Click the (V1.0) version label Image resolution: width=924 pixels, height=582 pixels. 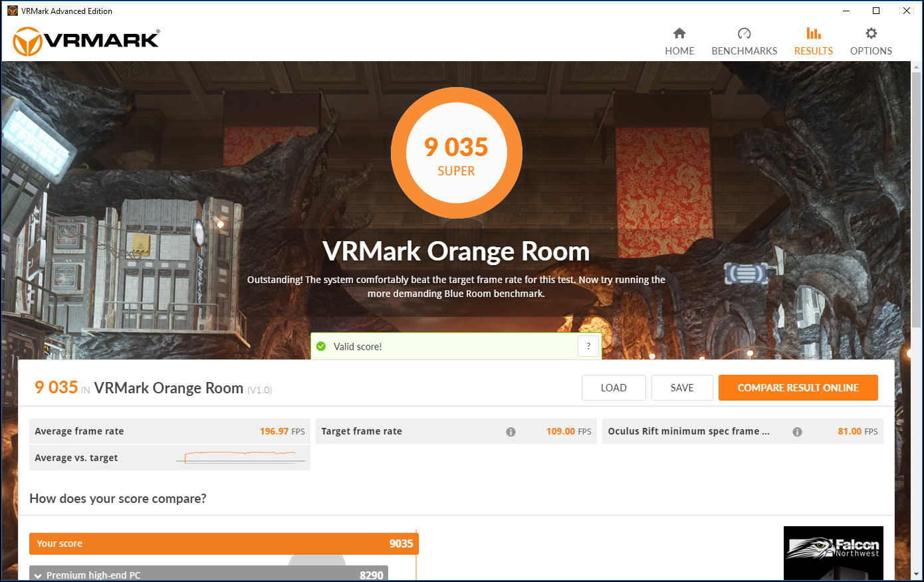pos(260,390)
